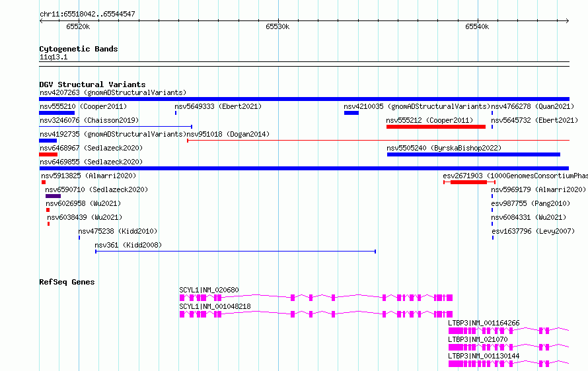
Task: Select the nsv555210 (Cooper2011) blue bar
Action: point(57,113)
